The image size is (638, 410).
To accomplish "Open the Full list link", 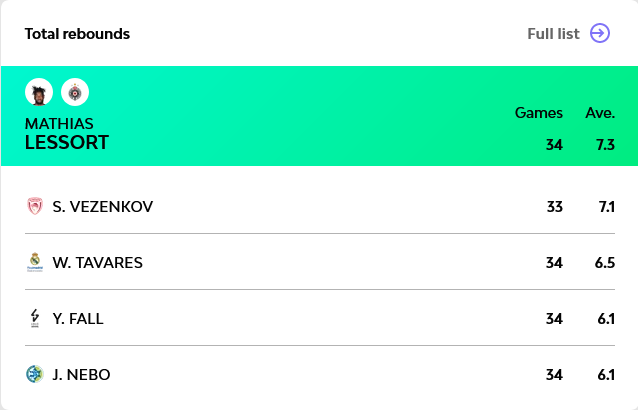I will (553, 34).
